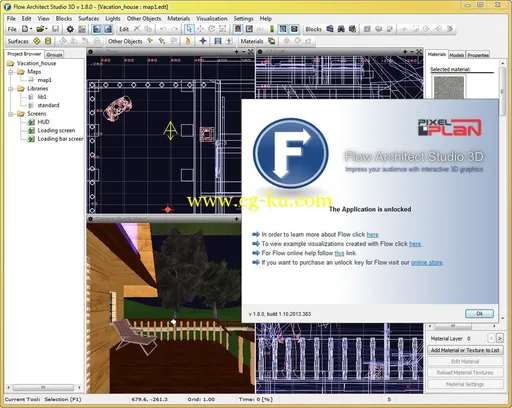The image size is (512, 408).
Task: Click the Copy icon in Edit toolbar
Action: 148,29
